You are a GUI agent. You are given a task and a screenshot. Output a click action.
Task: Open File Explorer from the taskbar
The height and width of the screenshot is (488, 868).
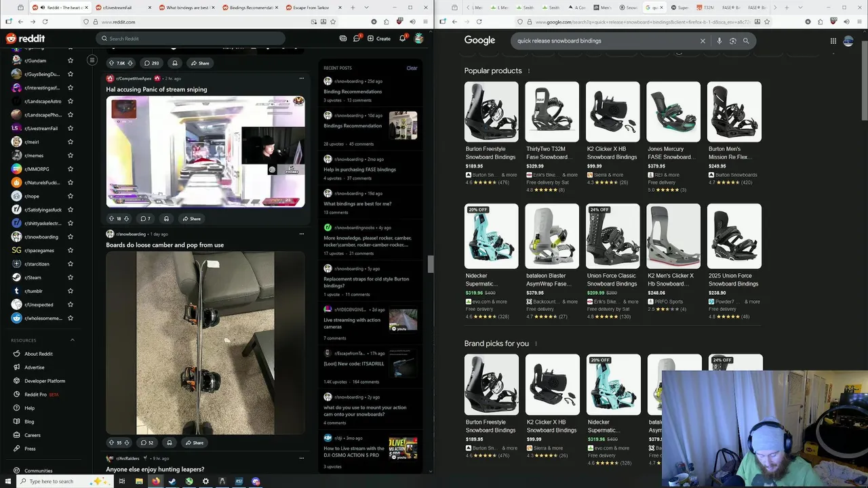139,481
